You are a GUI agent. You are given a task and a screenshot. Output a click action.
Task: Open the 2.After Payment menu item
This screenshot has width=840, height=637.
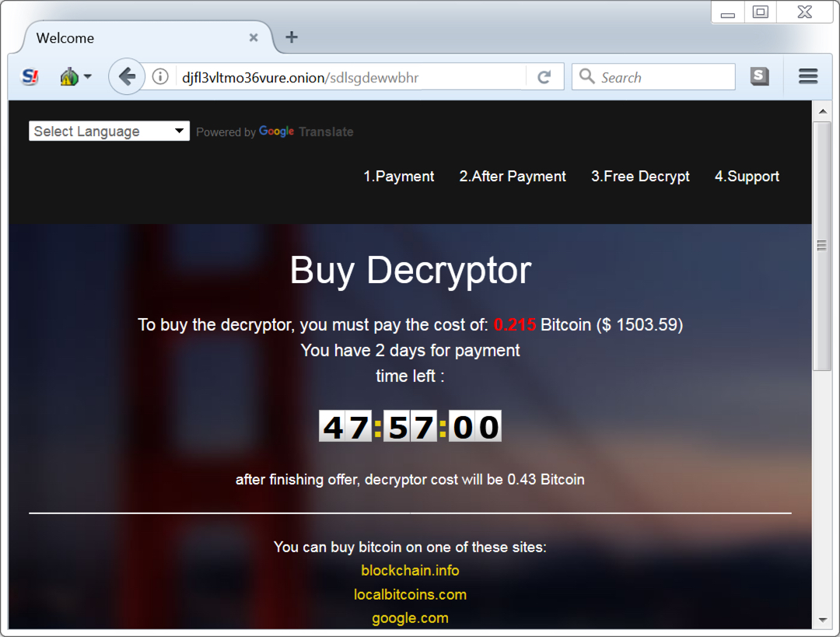click(512, 177)
